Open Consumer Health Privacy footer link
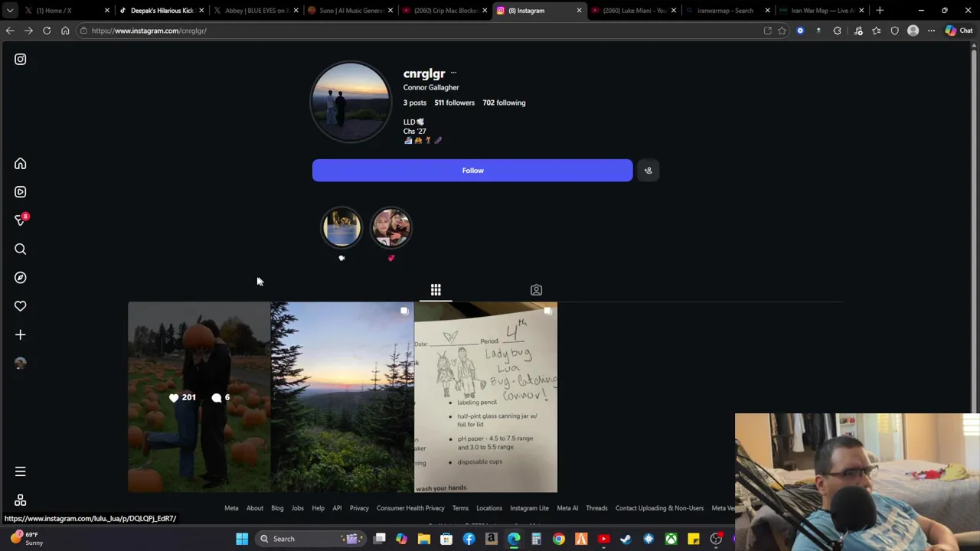This screenshot has width=980, height=551. point(410,508)
